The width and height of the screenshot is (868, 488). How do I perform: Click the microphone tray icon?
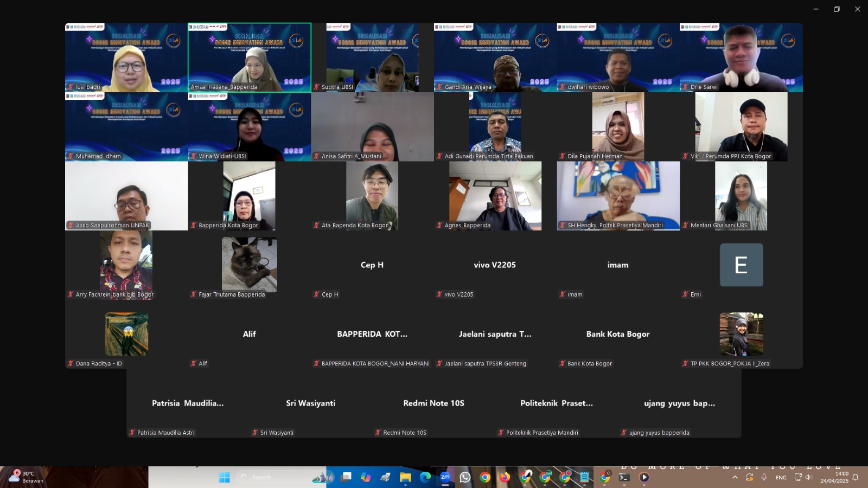pyautogui.click(x=764, y=477)
